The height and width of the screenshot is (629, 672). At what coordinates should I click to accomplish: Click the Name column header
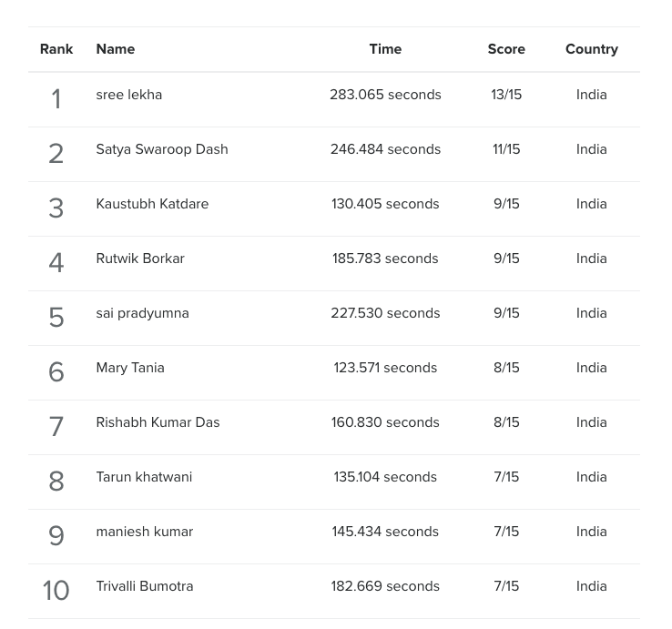tap(116, 49)
